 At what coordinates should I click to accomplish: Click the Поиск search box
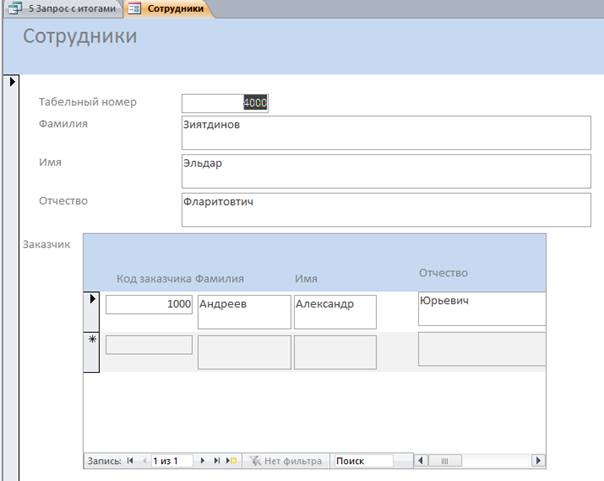coord(364,461)
